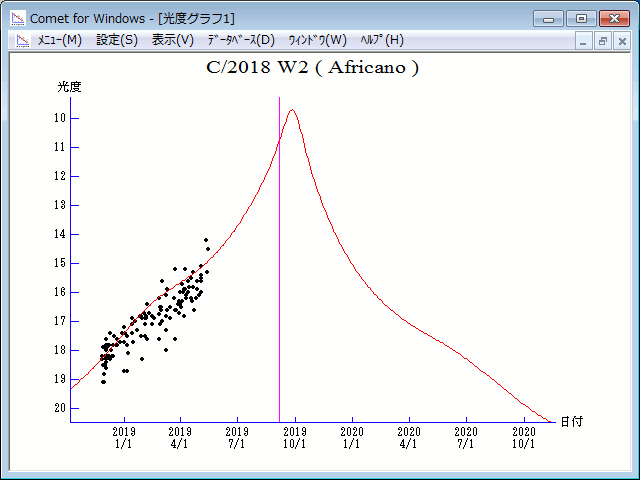Restore down the inner graph child window
This screenshot has height=480, width=640.
point(603,41)
